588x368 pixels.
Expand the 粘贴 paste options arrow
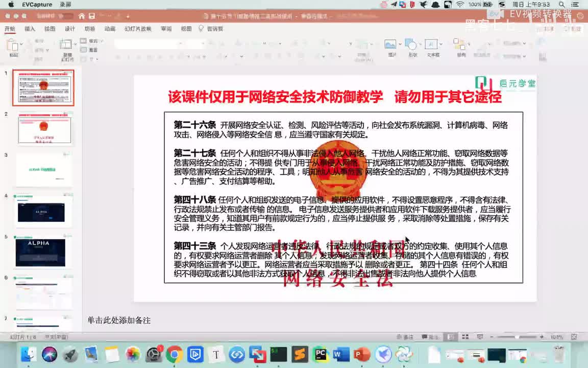pyautogui.click(x=21, y=44)
